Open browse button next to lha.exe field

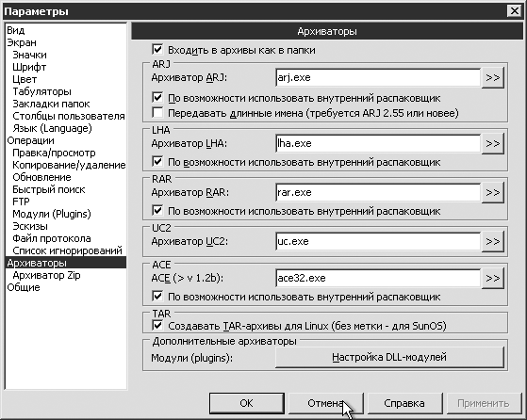[x=493, y=144]
